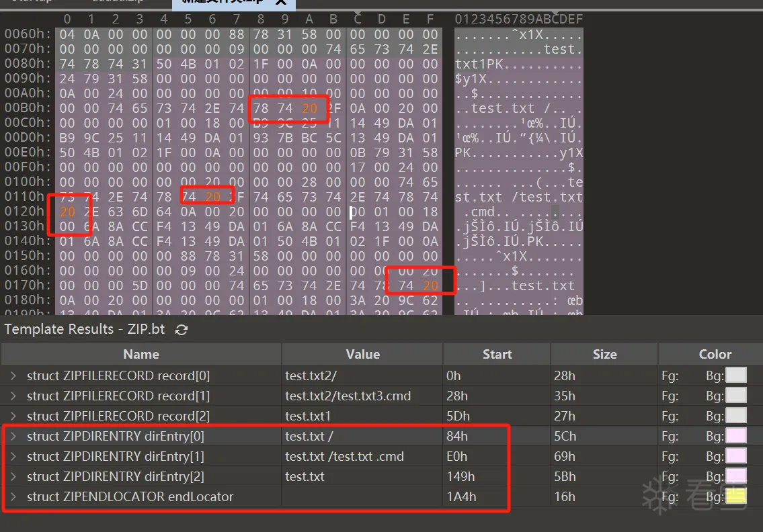Click the Start column header
This screenshot has height=532, width=763.
click(x=497, y=354)
